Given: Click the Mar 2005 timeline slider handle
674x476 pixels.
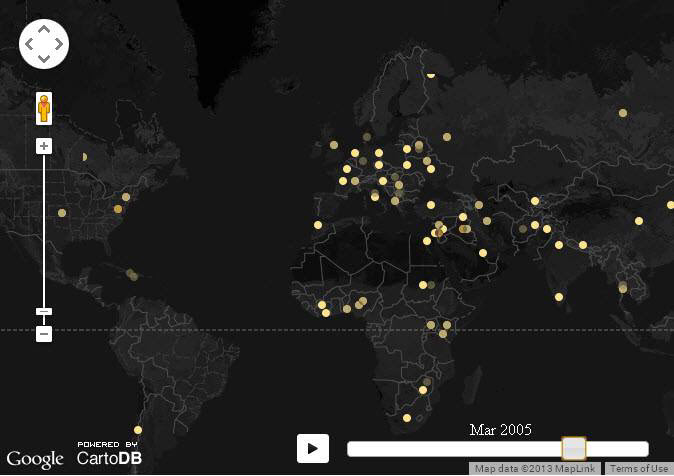Looking at the screenshot, I should coord(574,448).
